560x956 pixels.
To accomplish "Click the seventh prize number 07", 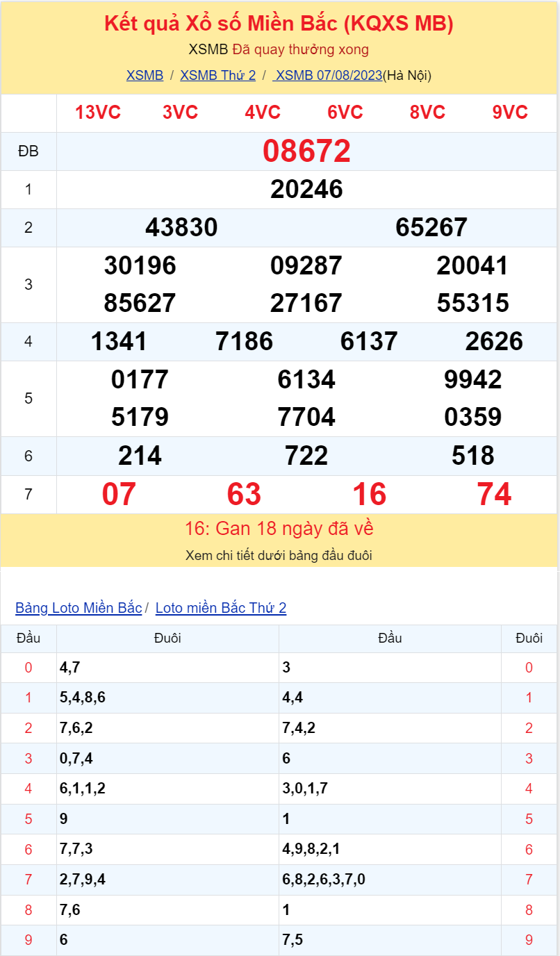I will point(120,495).
